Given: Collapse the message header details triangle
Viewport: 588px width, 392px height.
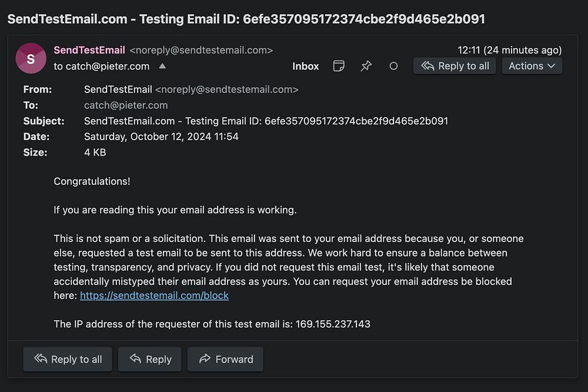Looking at the screenshot, I should [x=162, y=66].
